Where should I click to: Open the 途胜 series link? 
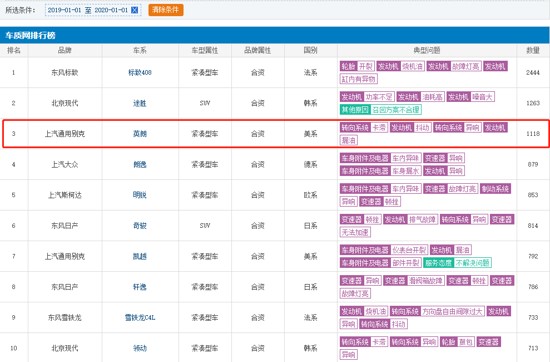click(140, 103)
